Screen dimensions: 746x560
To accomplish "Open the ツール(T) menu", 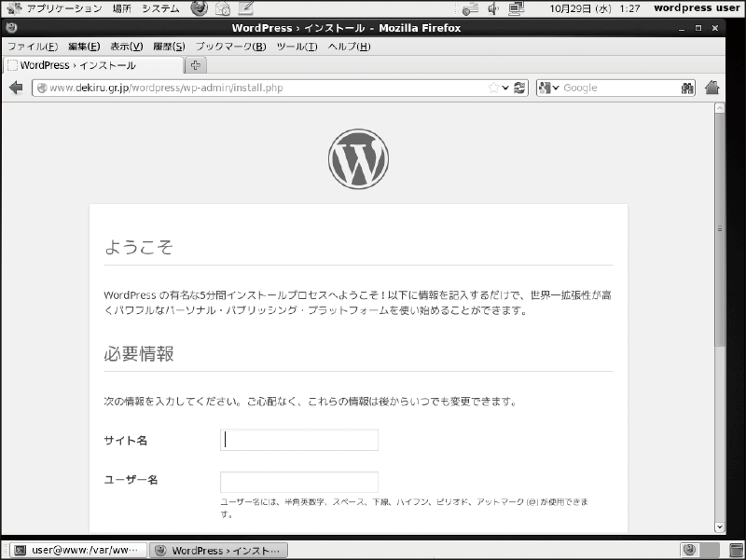I will point(297,47).
